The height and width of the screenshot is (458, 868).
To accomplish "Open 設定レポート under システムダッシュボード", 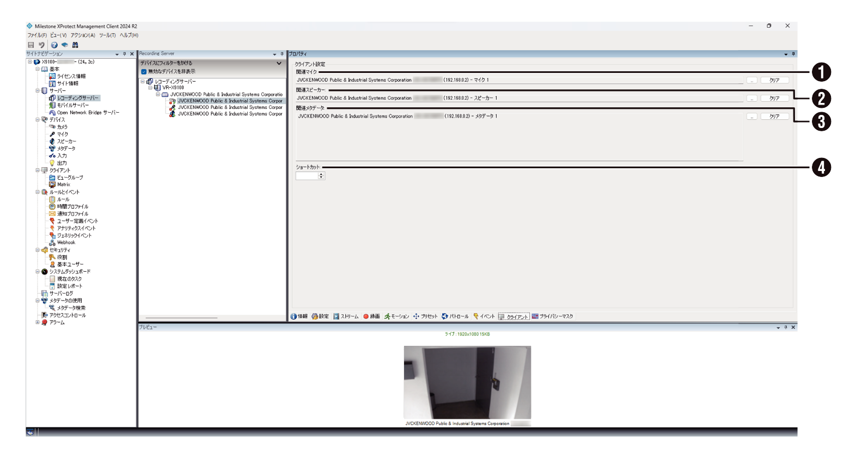I will (70, 286).
